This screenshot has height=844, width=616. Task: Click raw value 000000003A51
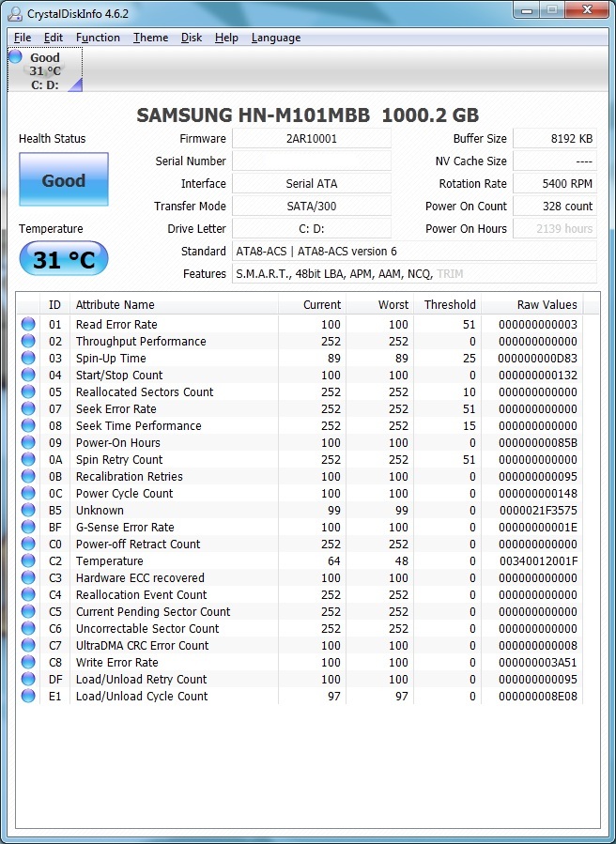click(538, 663)
